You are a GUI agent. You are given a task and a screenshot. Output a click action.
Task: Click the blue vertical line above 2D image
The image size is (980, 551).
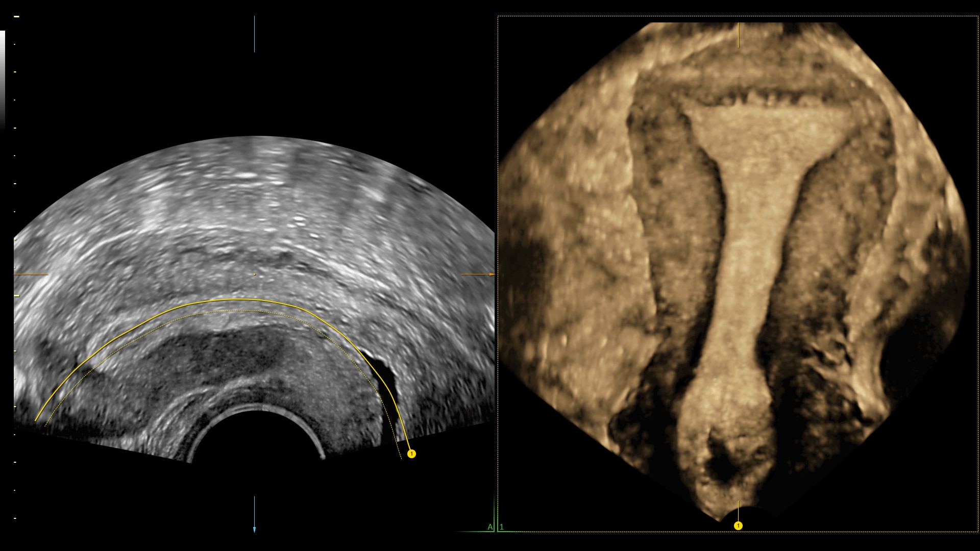tap(254, 34)
